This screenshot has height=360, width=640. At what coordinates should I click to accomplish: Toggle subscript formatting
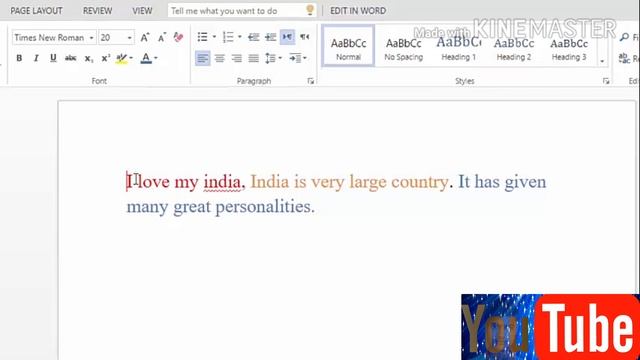click(x=89, y=58)
